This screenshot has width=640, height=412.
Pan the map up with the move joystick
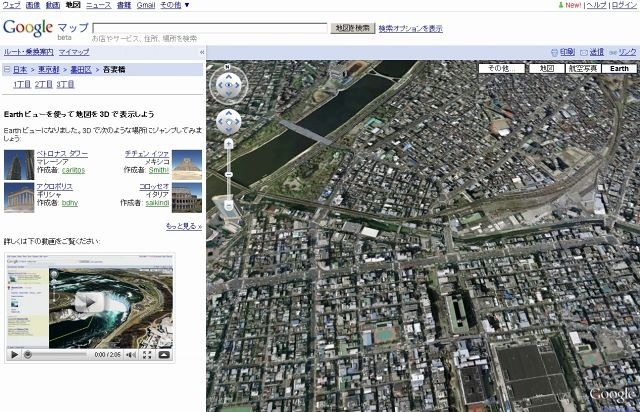click(x=229, y=113)
